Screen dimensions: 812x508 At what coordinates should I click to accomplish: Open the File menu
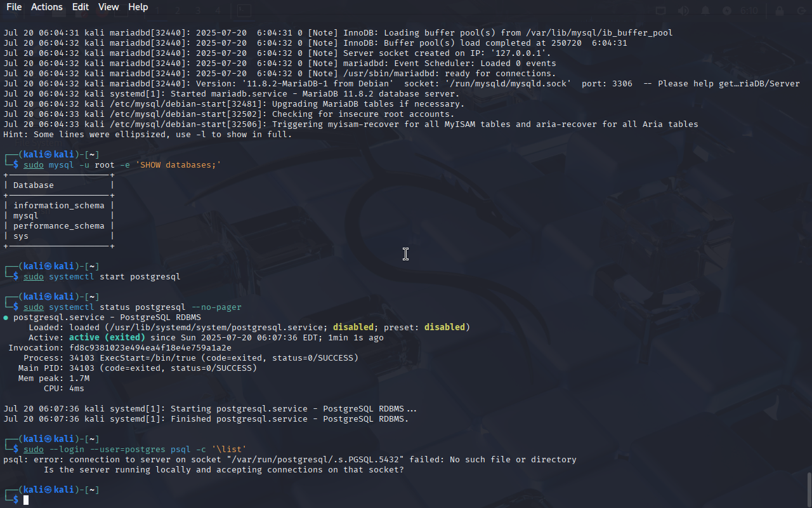pyautogui.click(x=14, y=7)
